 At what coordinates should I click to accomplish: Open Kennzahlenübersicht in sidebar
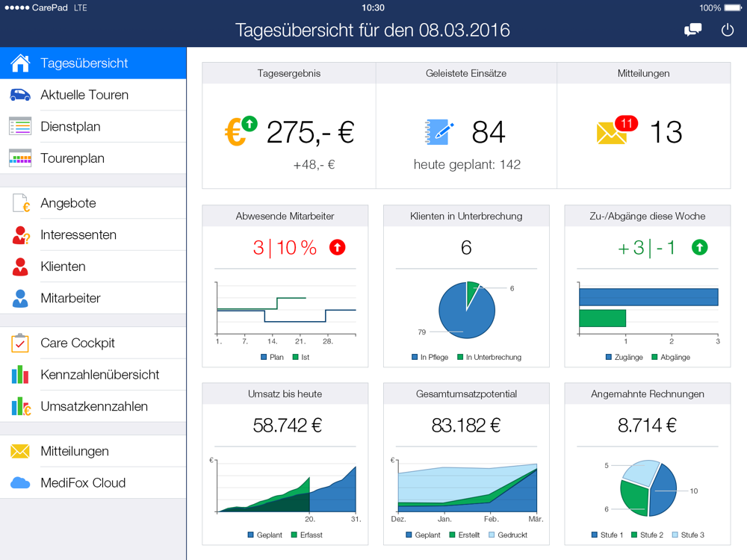[x=99, y=375]
